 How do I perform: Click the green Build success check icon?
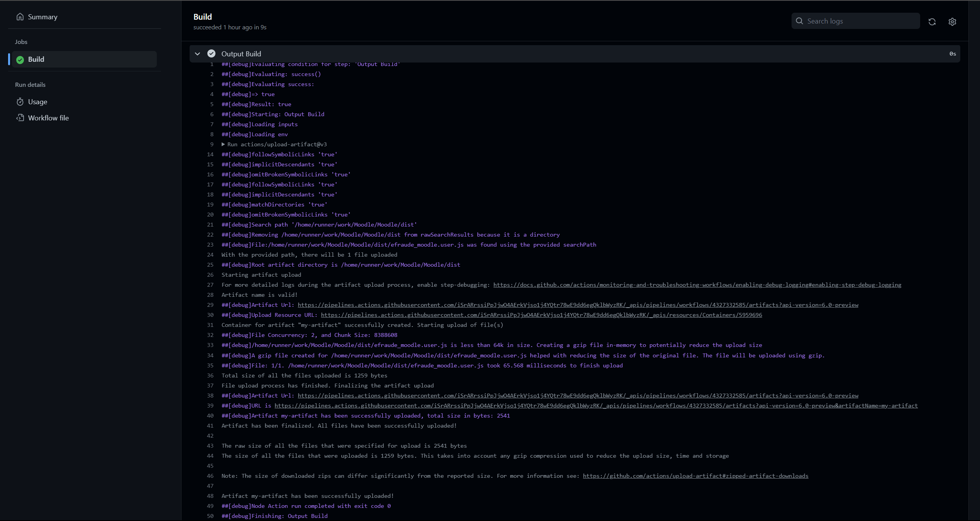[x=20, y=59]
